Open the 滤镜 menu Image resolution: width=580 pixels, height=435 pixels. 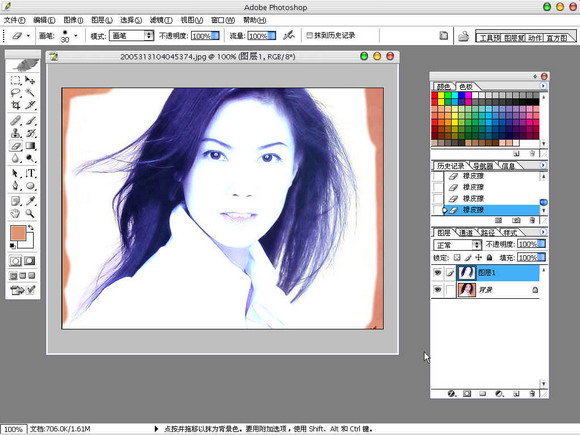pos(161,20)
